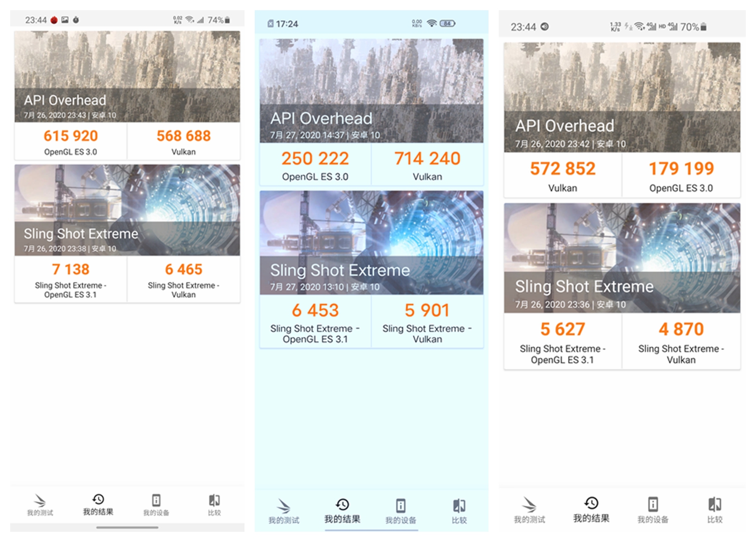Open Sling Shot Extreme banner dated 23:36
The width and height of the screenshot is (756, 542).
(622, 258)
